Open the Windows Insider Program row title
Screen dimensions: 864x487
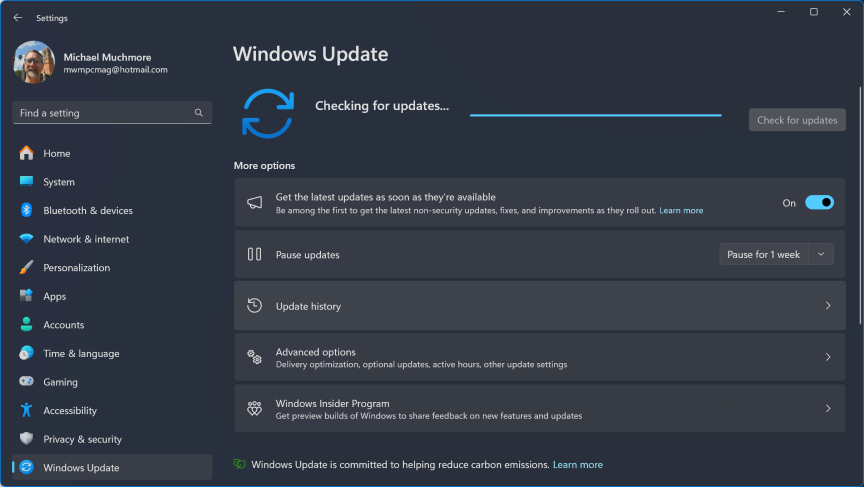pyautogui.click(x=332, y=403)
